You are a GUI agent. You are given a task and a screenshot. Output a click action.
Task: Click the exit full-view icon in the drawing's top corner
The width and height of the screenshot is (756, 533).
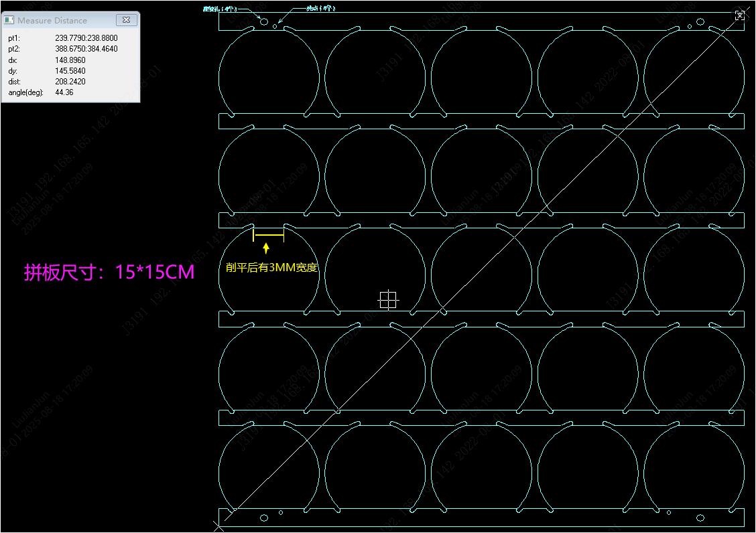point(739,15)
